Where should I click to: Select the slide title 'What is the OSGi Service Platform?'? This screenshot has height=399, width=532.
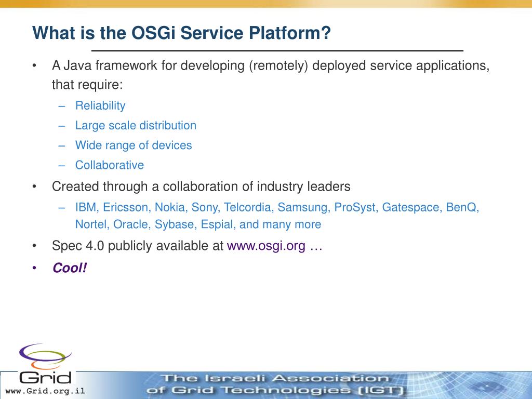(181, 33)
